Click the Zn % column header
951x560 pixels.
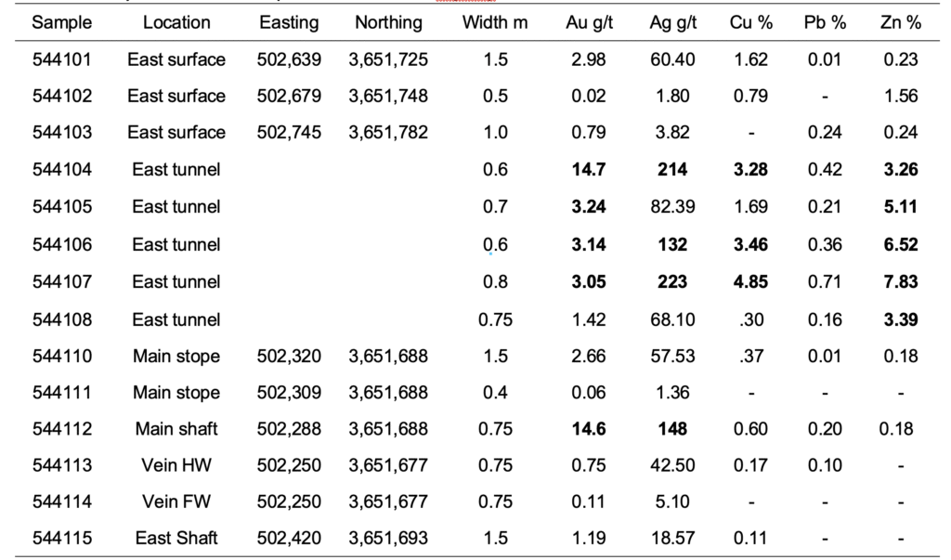[x=900, y=22]
